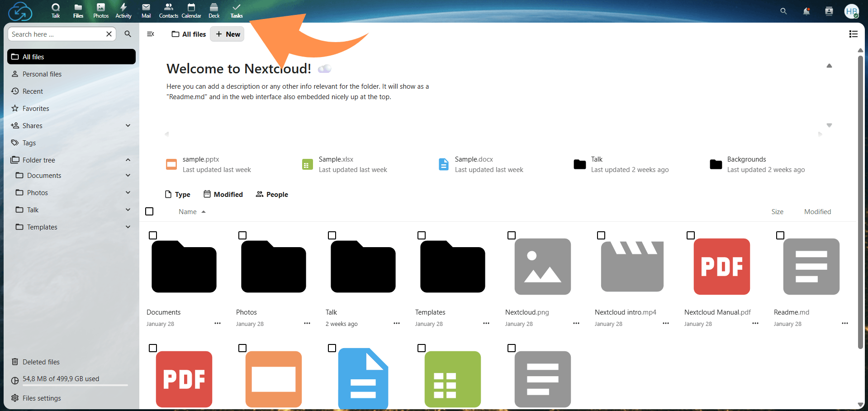Select all files with the header checkbox
The height and width of the screenshot is (411, 868).
click(x=149, y=211)
